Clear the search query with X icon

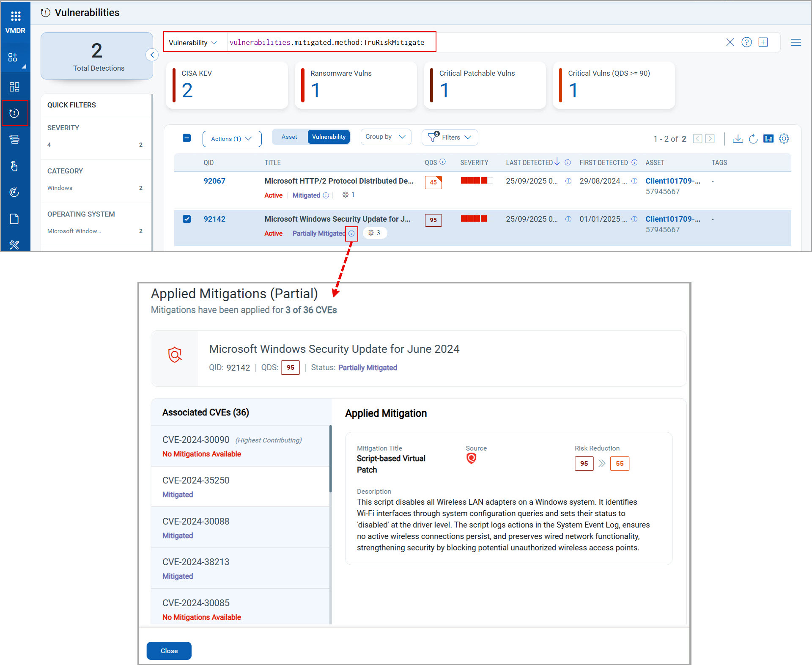click(730, 42)
